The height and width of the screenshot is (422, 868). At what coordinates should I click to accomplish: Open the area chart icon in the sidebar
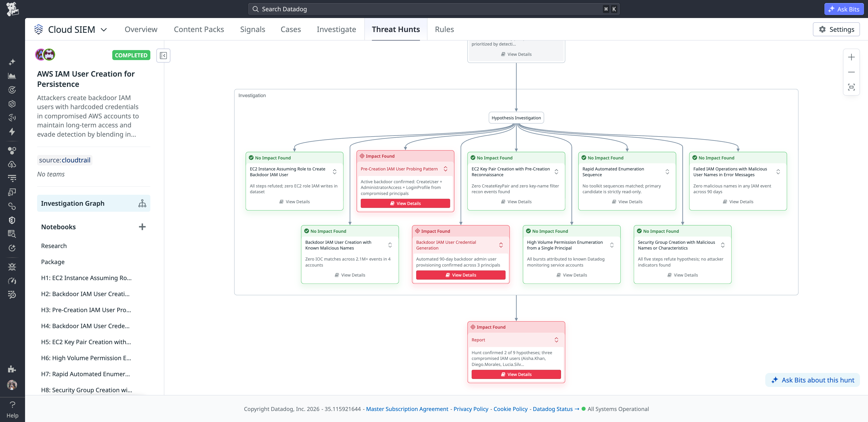(12, 76)
